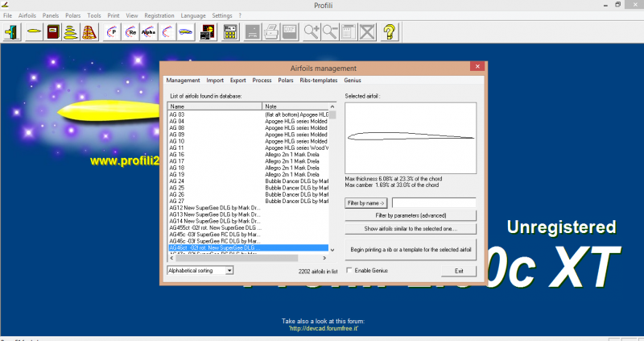Click Filter by parameters (advanced) button
The height and width of the screenshot is (341, 644).
411,215
